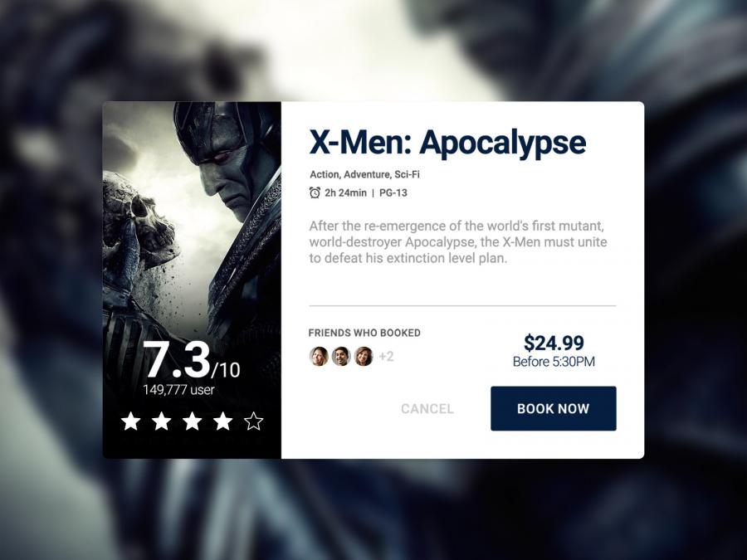
Task: Select the first rating star
Action: 130,421
